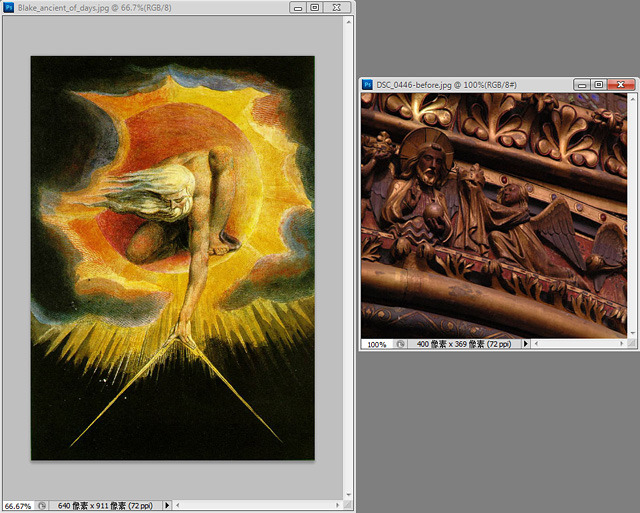
Task: Click horizontal scroll left arrow in Blake window
Action: (178, 505)
